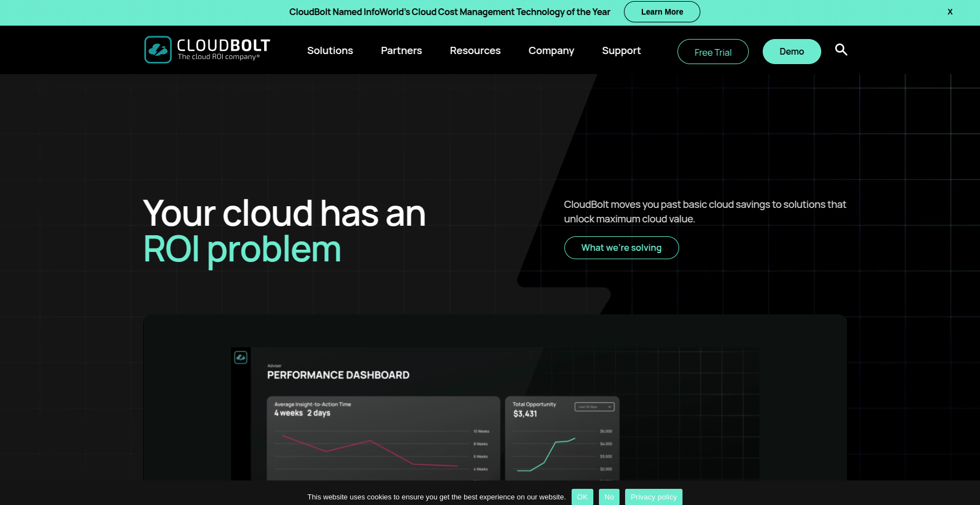Click the CLOUDBOLT wordmark text
This screenshot has height=505, width=980.
pyautogui.click(x=223, y=46)
